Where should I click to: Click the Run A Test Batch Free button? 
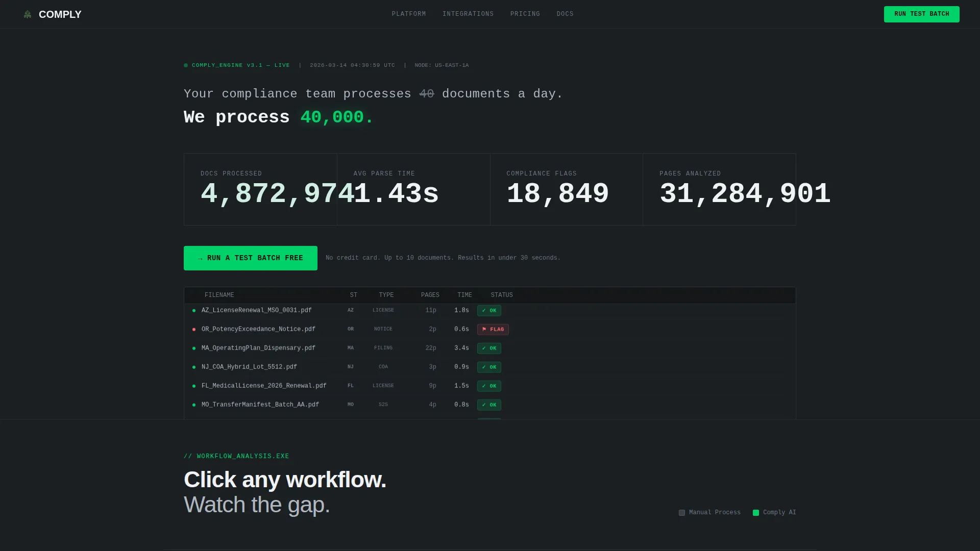click(x=251, y=258)
